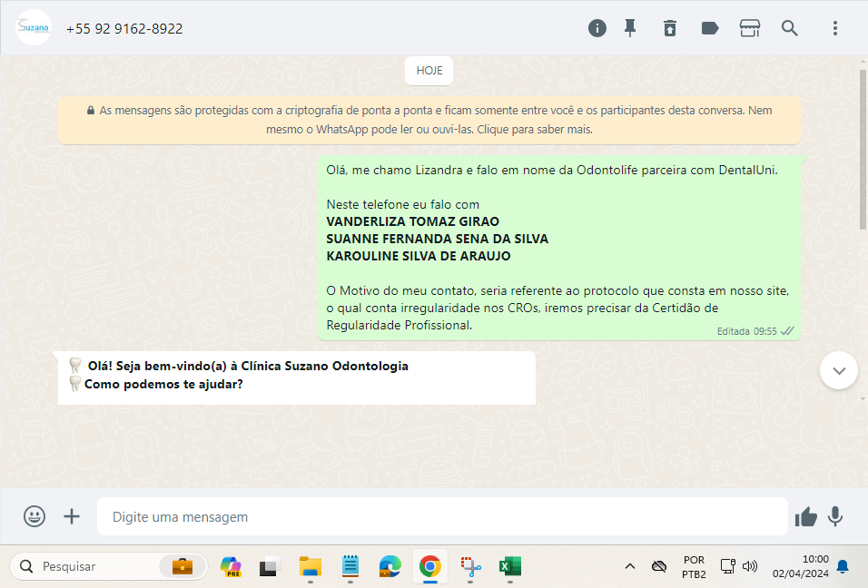Change the POR PTB2 keyboard layout
Screen dimensions: 868x588
coord(694,567)
